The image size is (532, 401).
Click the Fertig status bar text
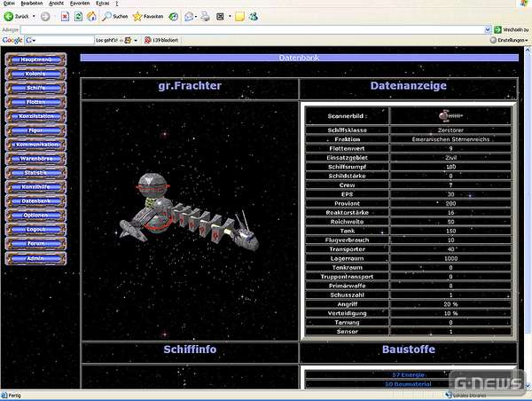14,396
